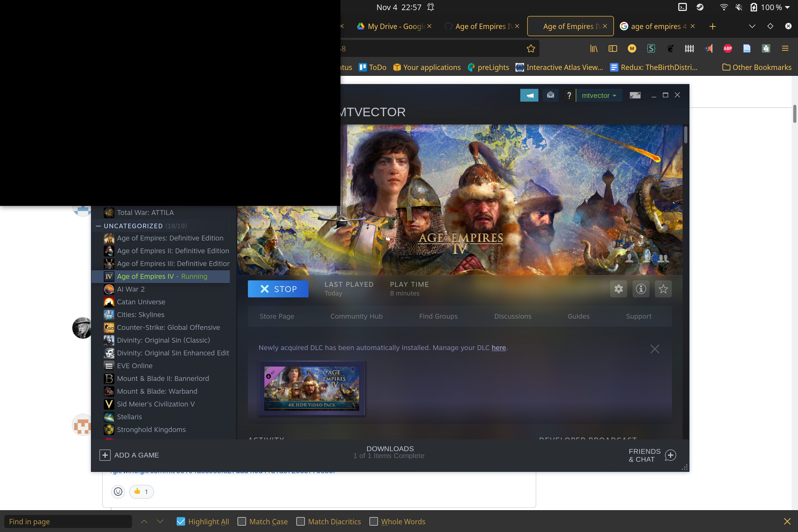Collapse the Uncategorized game category
This screenshot has width=798, height=532.
coord(98,226)
